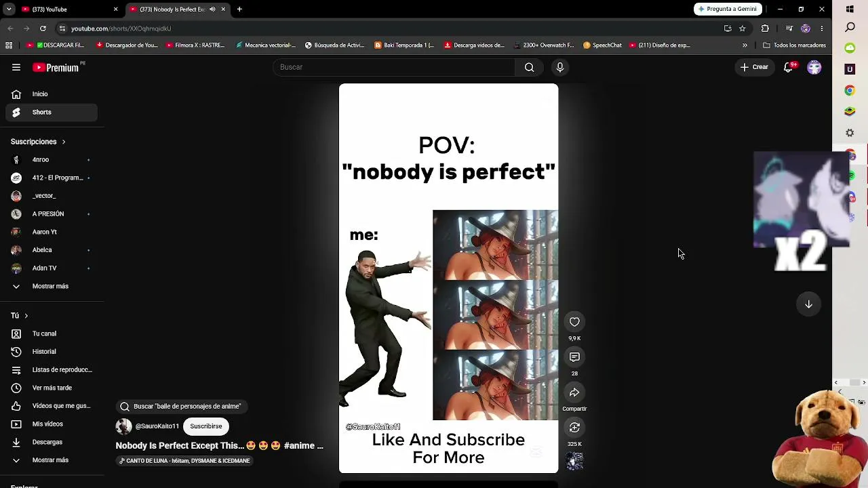This screenshot has width=868, height=488.
Task: Search suggested "baile de personajes de anime"
Action: 181,407
